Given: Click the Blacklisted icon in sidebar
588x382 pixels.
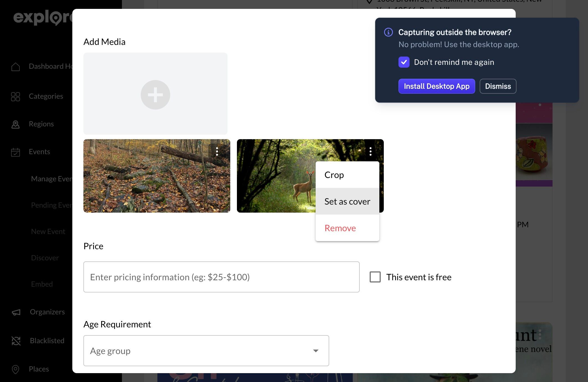Looking at the screenshot, I should pyautogui.click(x=16, y=341).
